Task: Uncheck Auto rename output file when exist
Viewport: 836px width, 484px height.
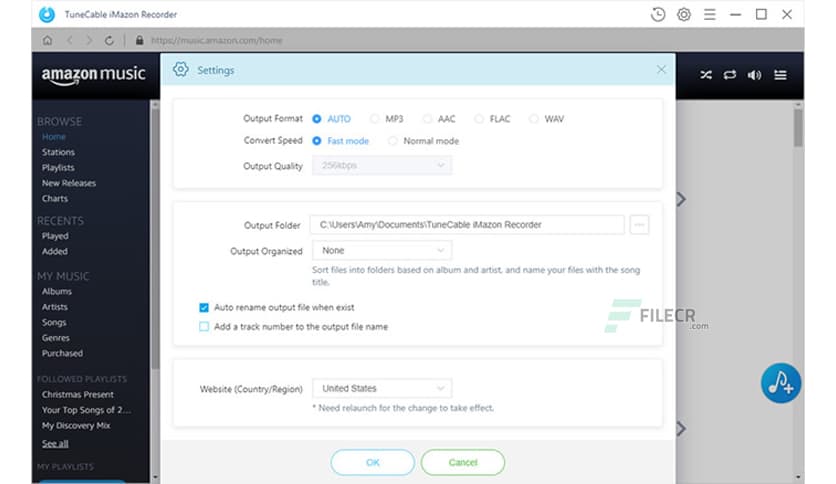Action: click(x=204, y=308)
